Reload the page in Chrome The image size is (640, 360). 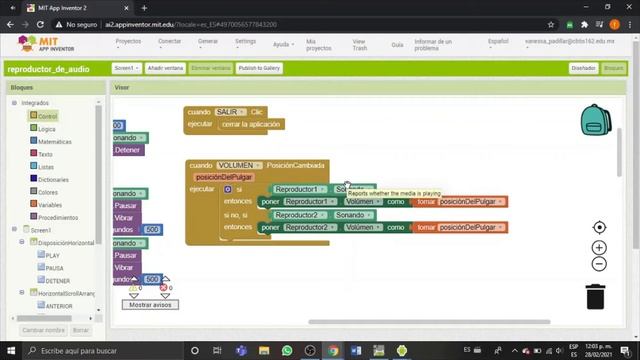pos(40,24)
